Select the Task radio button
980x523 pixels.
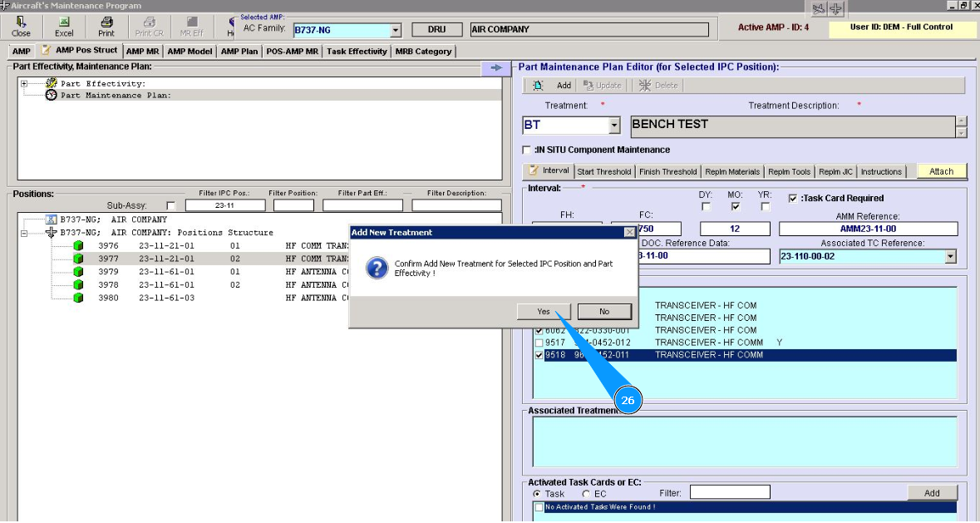coord(536,494)
